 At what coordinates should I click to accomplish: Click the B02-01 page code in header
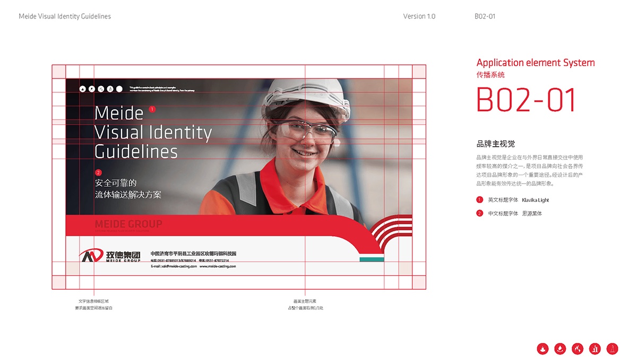pos(485,16)
